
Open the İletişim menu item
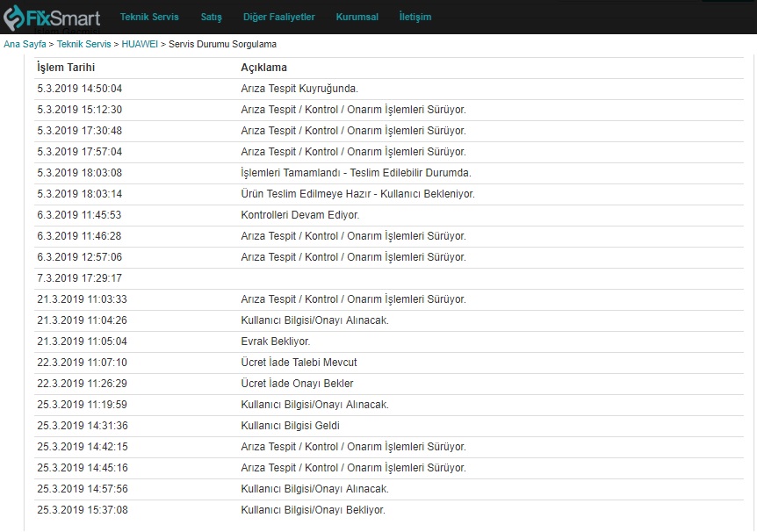pyautogui.click(x=415, y=17)
